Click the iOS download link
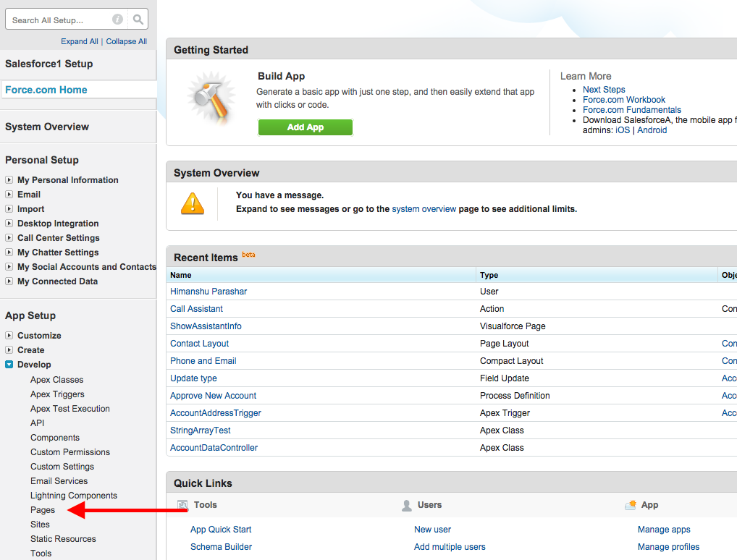This screenshot has height=560, width=737. (x=623, y=130)
